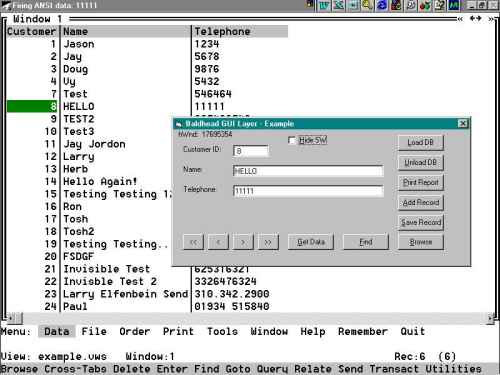
Task: Open the Excel icon in the shortcut bar
Action: pyautogui.click(x=339, y=5)
